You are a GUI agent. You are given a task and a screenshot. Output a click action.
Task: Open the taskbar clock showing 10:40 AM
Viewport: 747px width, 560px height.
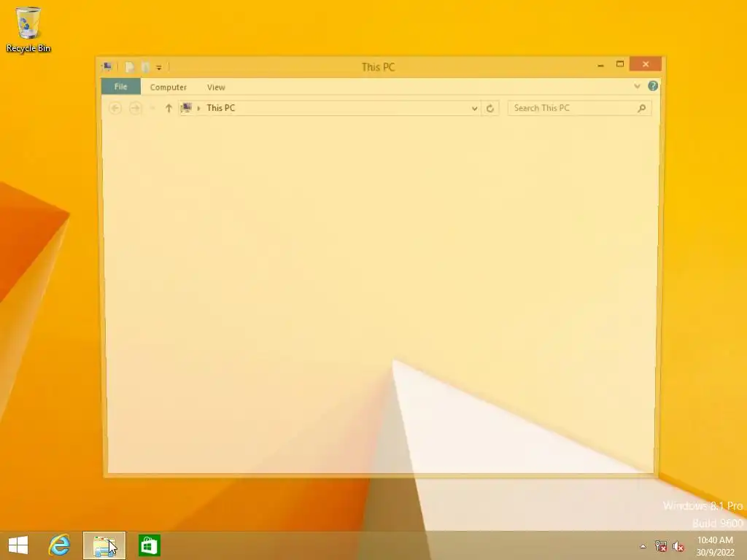[715, 545]
